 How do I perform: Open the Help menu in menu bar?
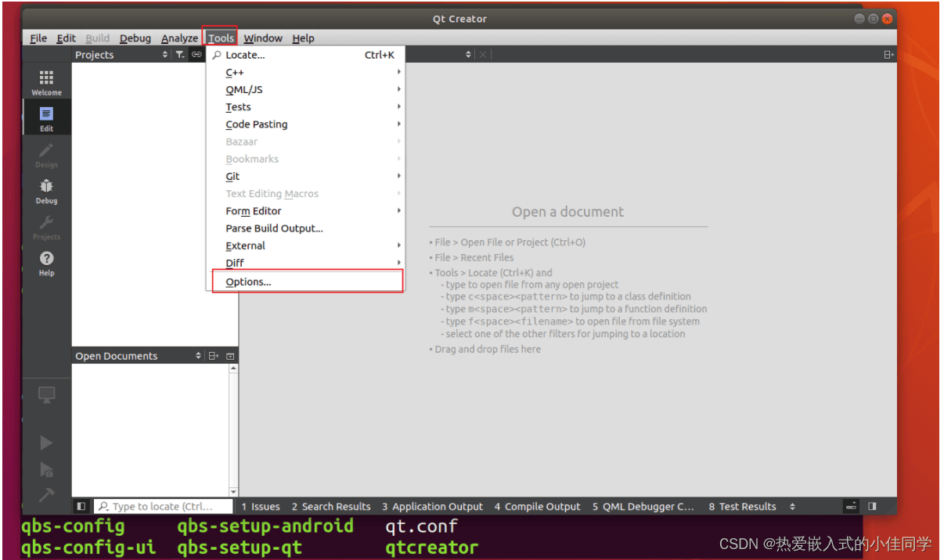click(x=303, y=38)
